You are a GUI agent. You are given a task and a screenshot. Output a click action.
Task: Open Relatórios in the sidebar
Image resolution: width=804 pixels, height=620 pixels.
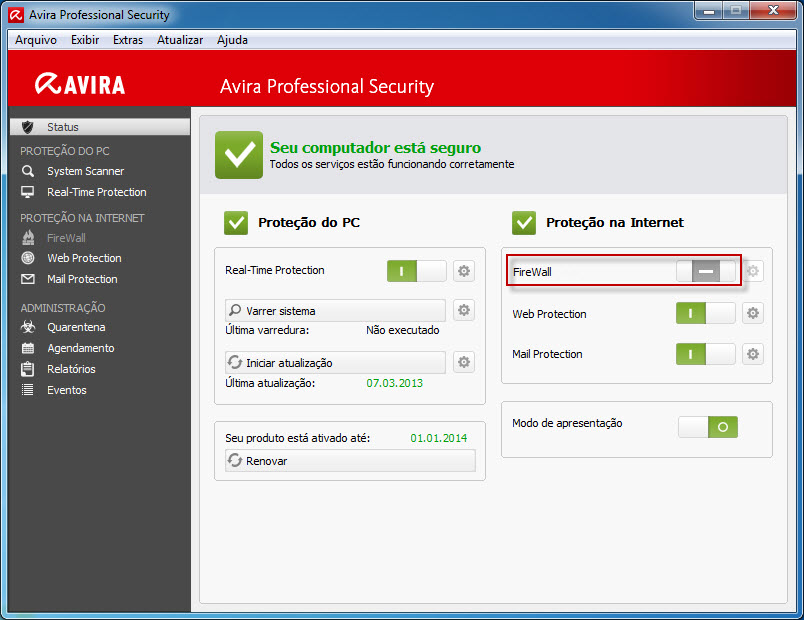71,369
